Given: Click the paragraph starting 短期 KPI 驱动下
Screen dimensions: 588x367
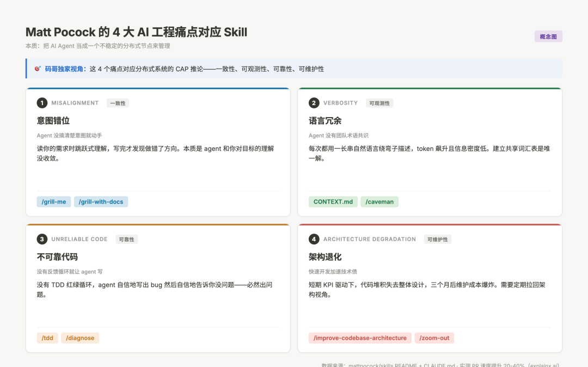Looking at the screenshot, I should click(427, 289).
